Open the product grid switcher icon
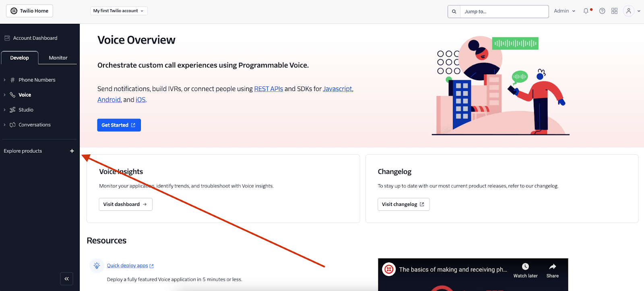This screenshot has width=644, height=291. pyautogui.click(x=614, y=11)
